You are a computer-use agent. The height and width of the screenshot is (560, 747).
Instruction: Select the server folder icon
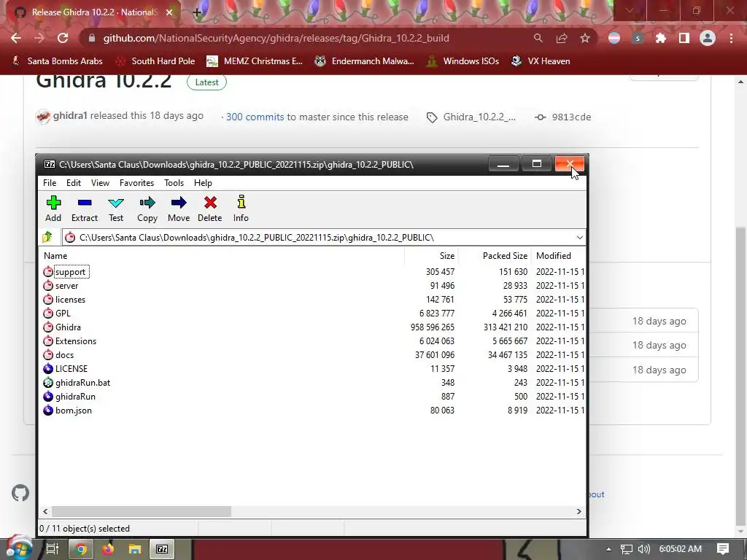click(x=48, y=286)
